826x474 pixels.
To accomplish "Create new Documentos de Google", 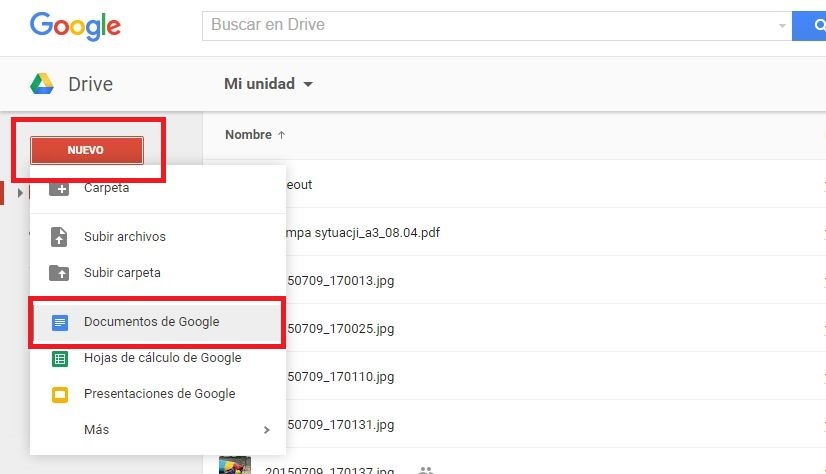I will (x=158, y=322).
